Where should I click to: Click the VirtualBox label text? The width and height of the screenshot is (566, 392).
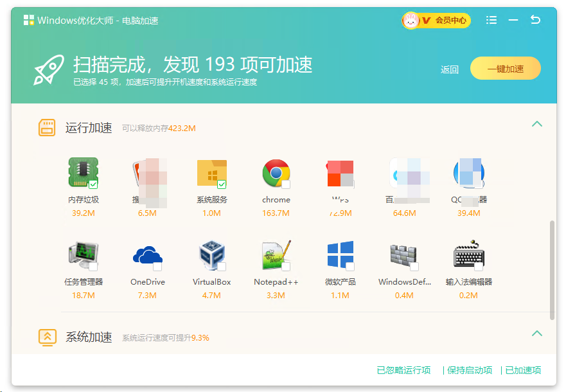[212, 282]
